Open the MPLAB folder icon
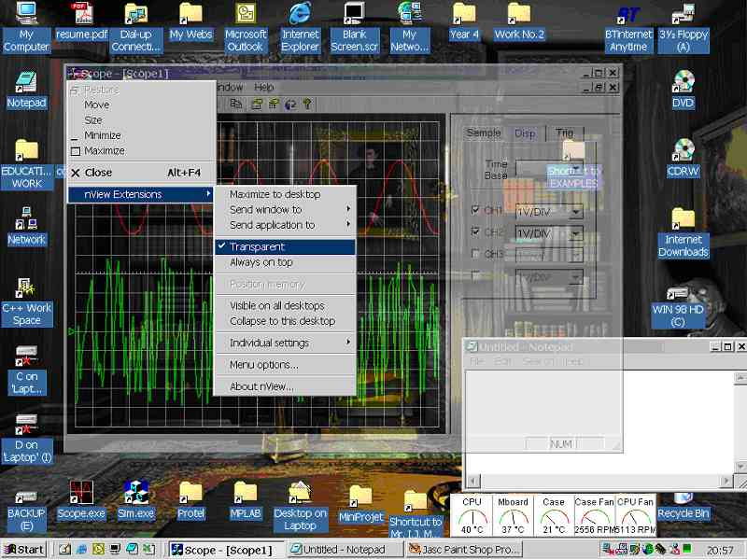 (246, 493)
